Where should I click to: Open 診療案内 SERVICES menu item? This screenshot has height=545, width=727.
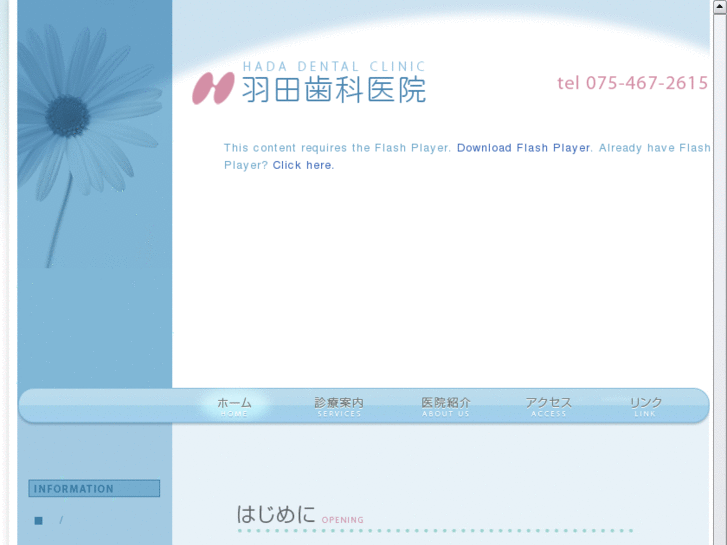tap(339, 406)
